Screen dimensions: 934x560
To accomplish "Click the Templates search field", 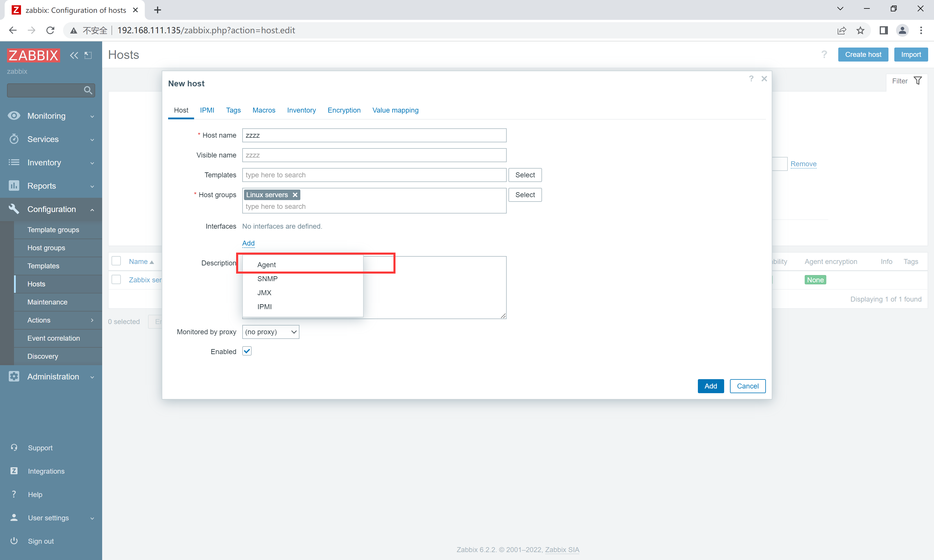I will click(x=374, y=175).
